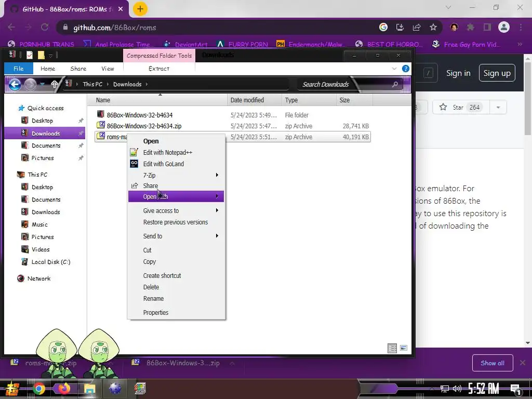Click the GitHub Sign up button
The image size is (532, 399).
pos(497,73)
